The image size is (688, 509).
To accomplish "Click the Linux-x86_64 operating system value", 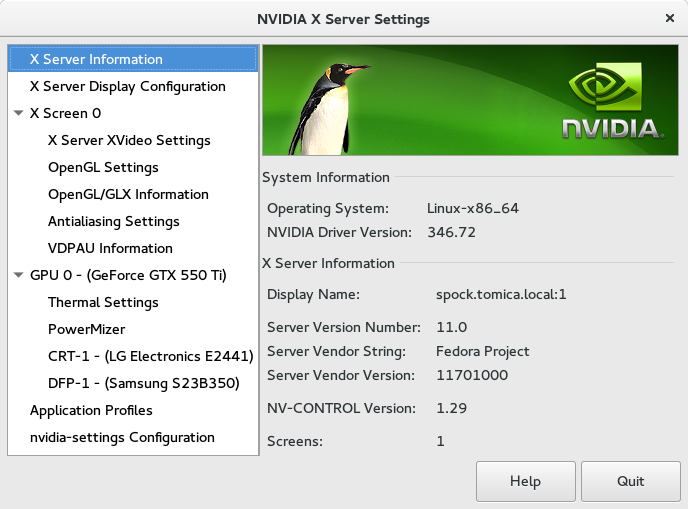I will point(473,208).
